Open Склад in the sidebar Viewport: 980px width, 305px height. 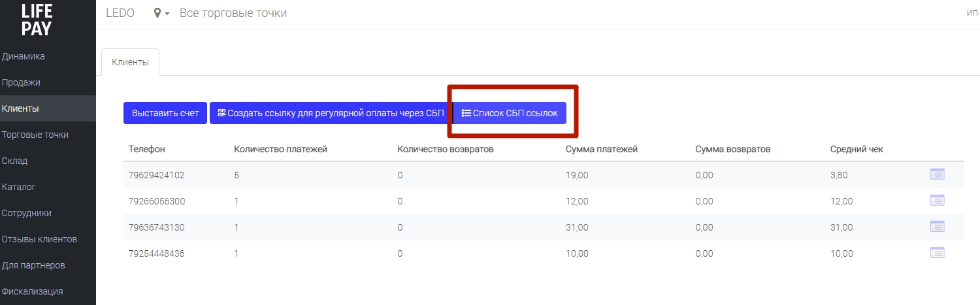point(14,161)
